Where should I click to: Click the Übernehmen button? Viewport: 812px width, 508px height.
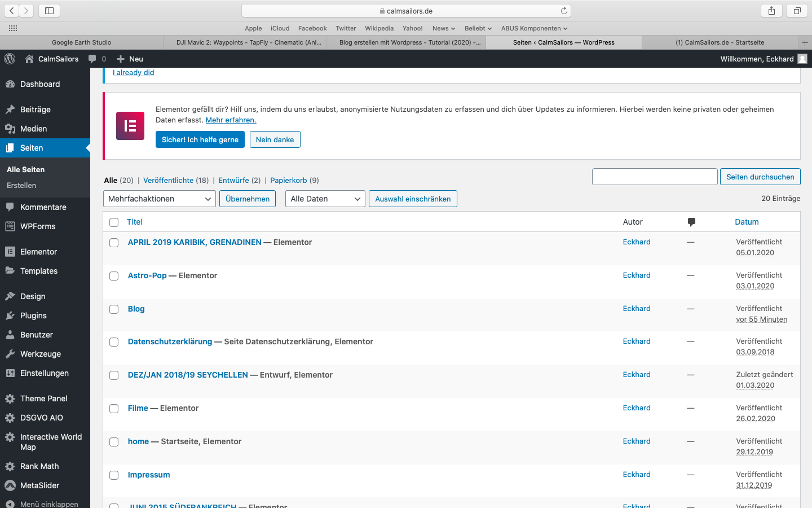point(248,199)
